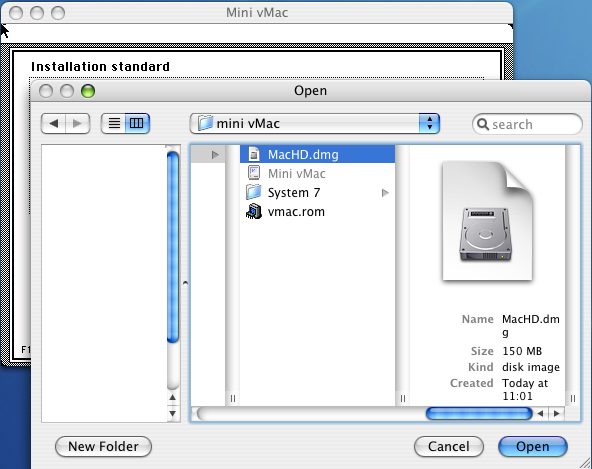
Task: Click the Mini vMac window title bar
Action: coord(257,12)
